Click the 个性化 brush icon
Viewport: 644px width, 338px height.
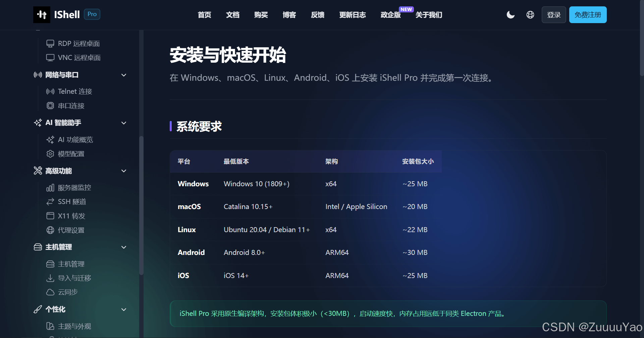coord(38,309)
